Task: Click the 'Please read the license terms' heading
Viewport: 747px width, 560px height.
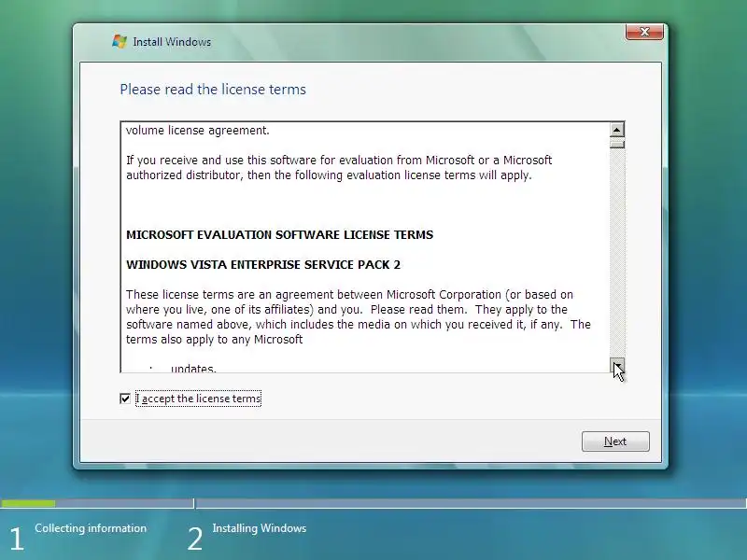Action: tap(213, 90)
